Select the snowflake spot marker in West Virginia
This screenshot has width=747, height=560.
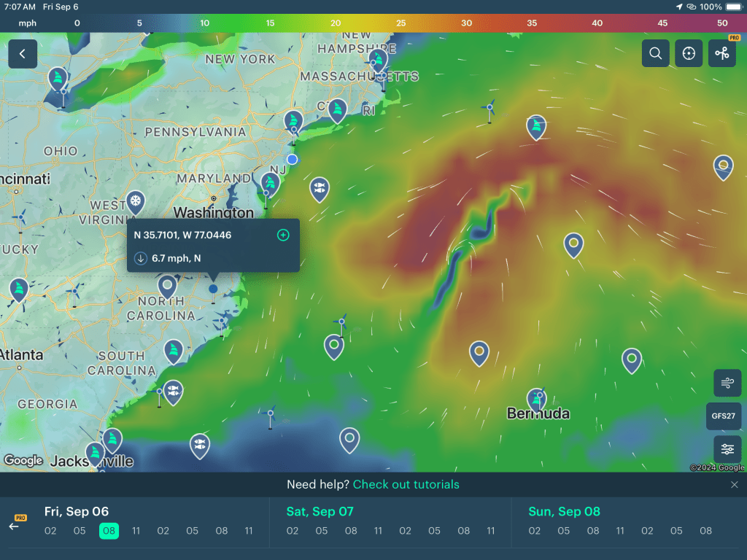click(135, 201)
